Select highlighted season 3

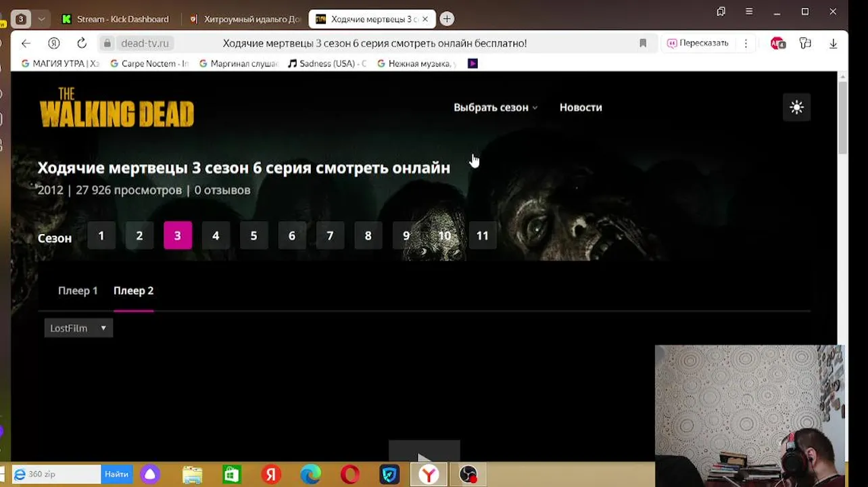coord(178,235)
